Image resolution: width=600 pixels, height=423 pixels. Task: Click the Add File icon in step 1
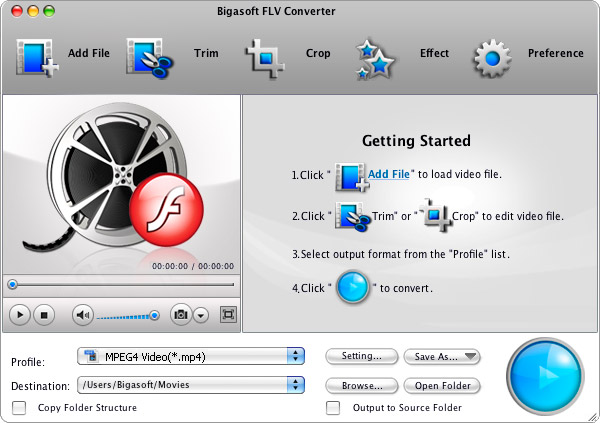352,177
